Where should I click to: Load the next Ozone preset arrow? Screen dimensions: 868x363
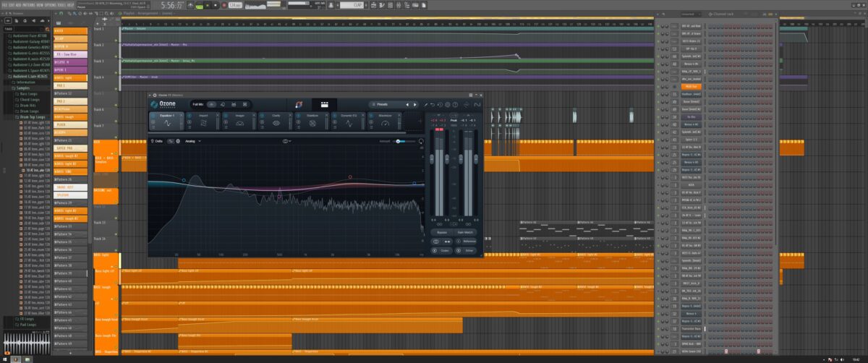(415, 104)
